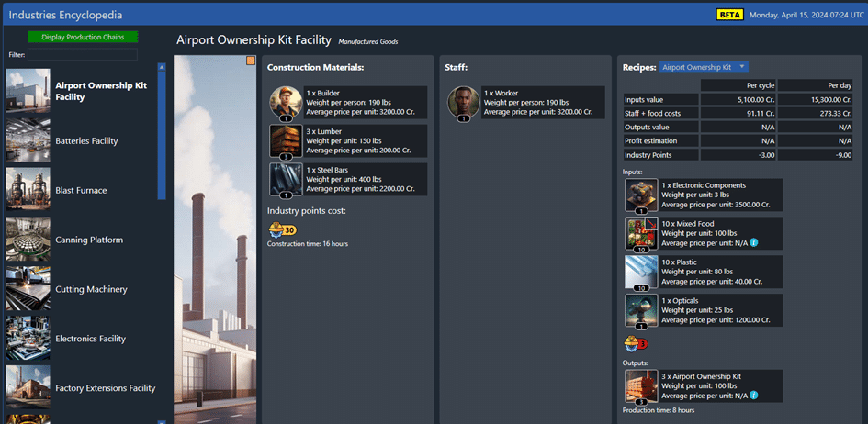Screen dimensions: 868x424
Task: Click the Blast Furnace thumbnail image
Action: click(28, 190)
